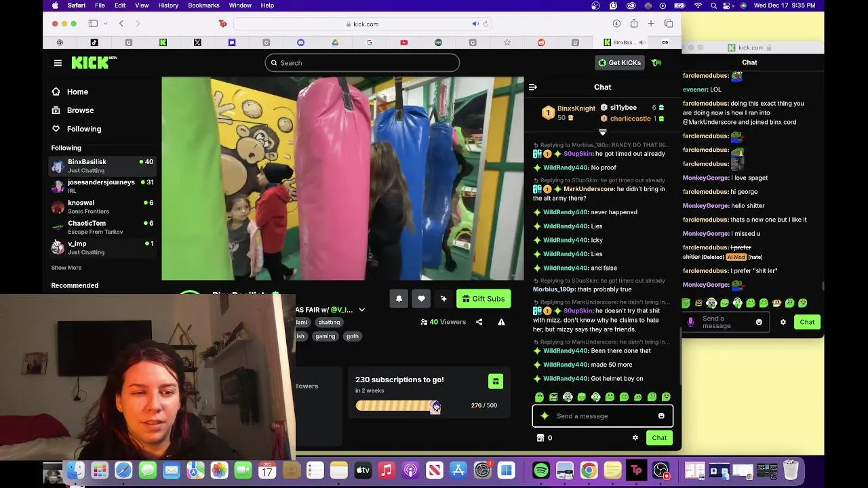868x488 pixels.
Task: Click the Safari share icon
Action: click(634, 24)
